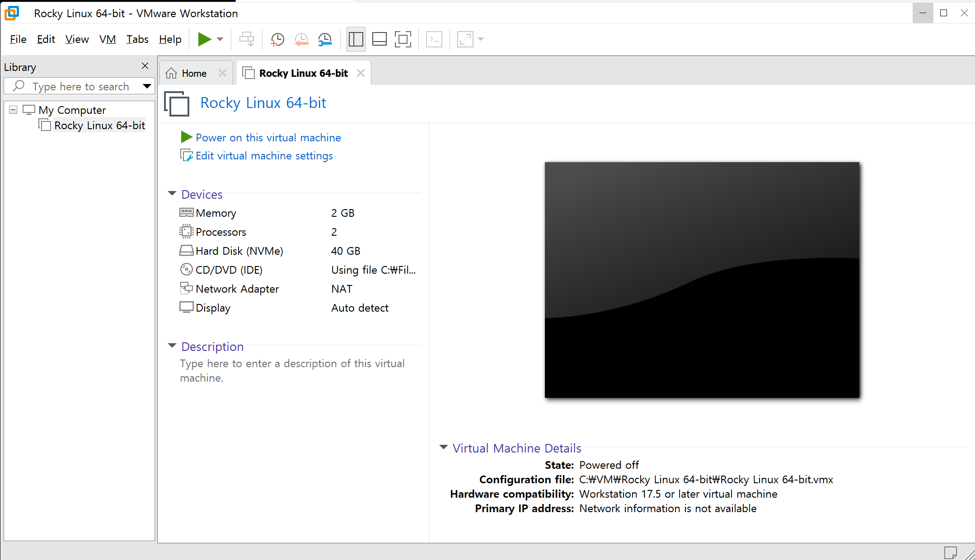Close the Home tab
The height and width of the screenshot is (560, 975).
point(222,73)
